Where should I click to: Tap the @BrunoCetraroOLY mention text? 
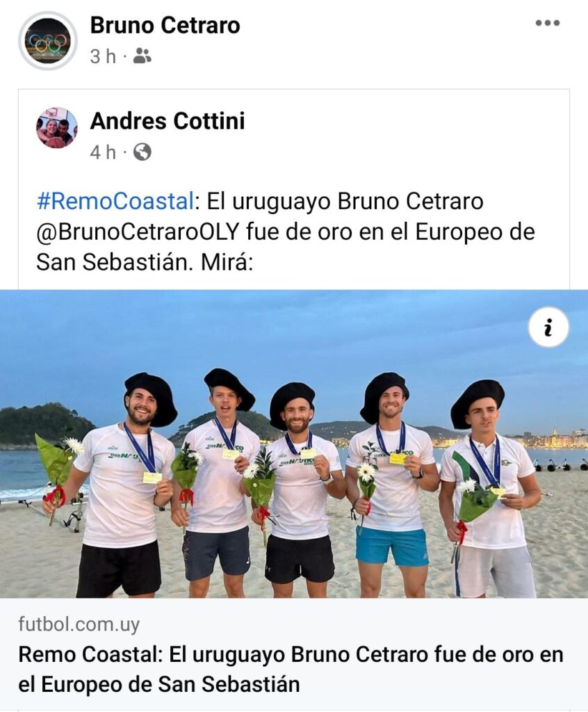138,232
